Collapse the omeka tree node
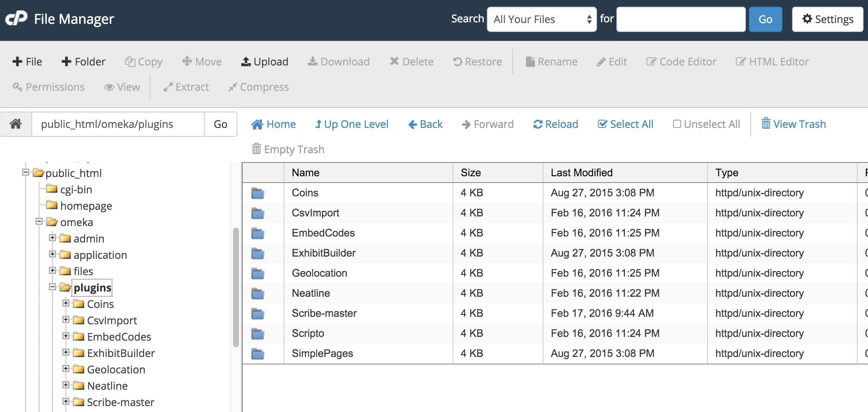Screen dimensions: 868x412 [39, 221]
